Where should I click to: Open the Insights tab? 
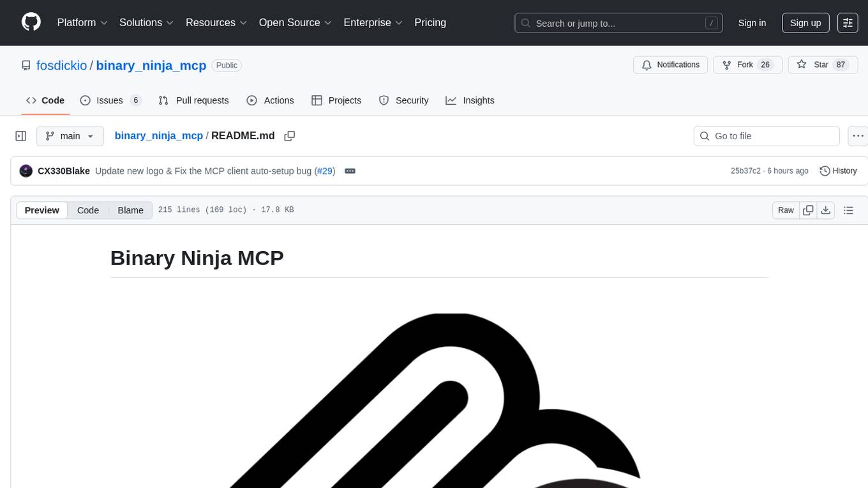(x=470, y=100)
